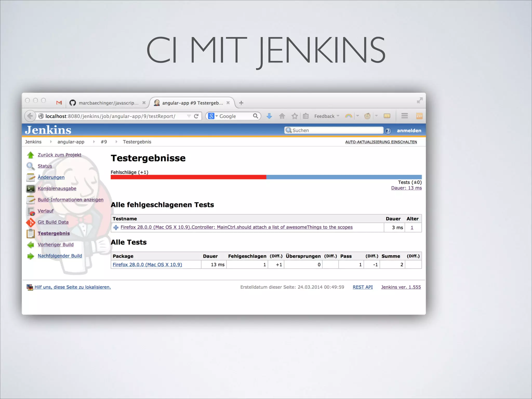Click the anmelden login link
Image resolution: width=532 pixels, height=399 pixels.
(409, 131)
